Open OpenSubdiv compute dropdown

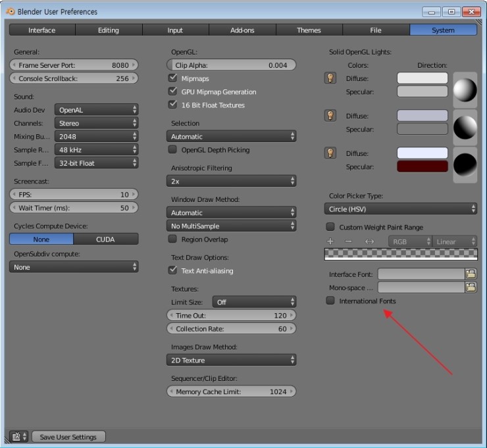(x=74, y=267)
